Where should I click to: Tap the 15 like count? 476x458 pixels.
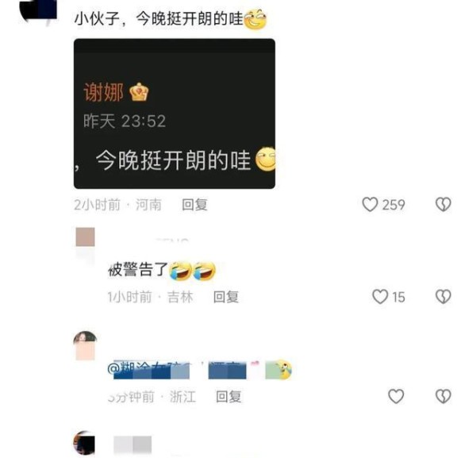point(398,297)
